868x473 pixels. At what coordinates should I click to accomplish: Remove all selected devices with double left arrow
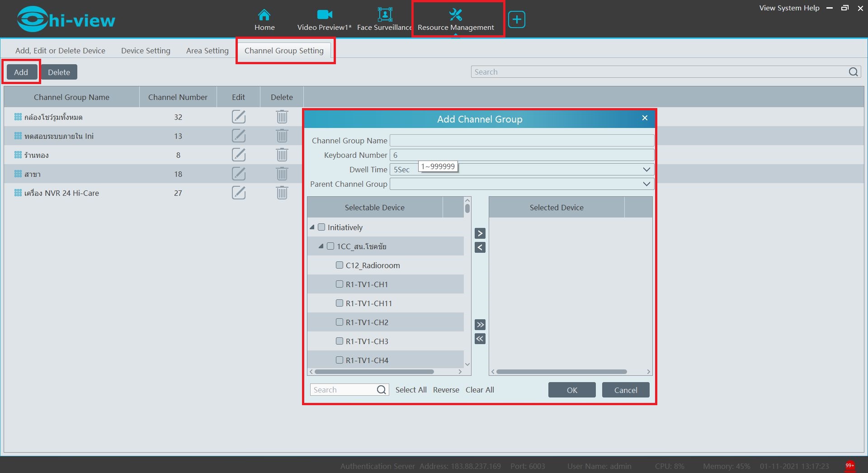click(480, 339)
